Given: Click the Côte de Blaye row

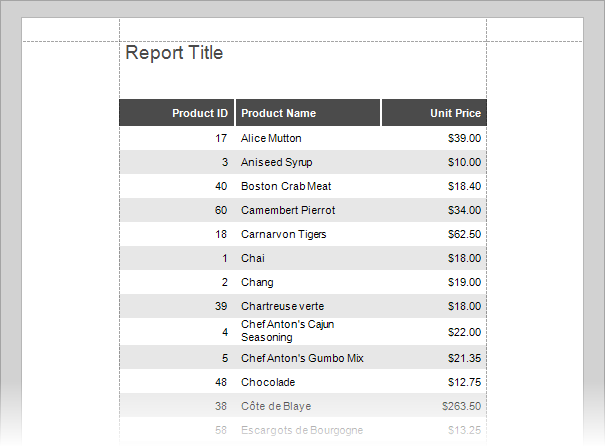Looking at the screenshot, I should click(x=303, y=406).
